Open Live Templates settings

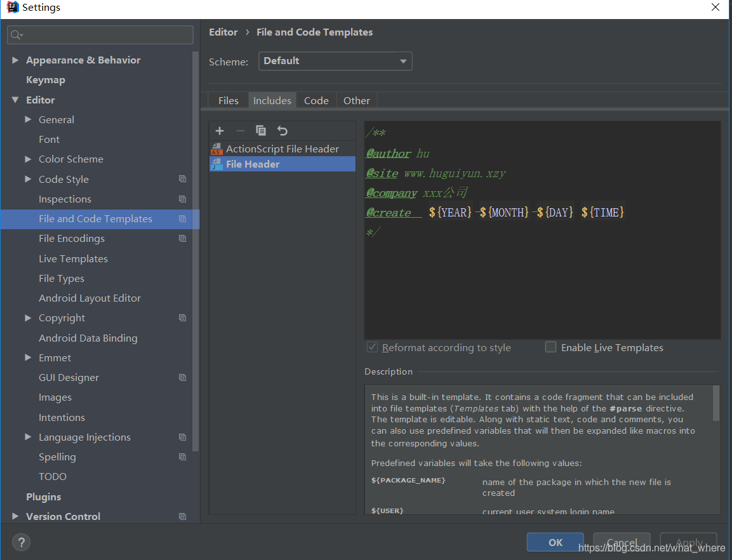coord(73,258)
